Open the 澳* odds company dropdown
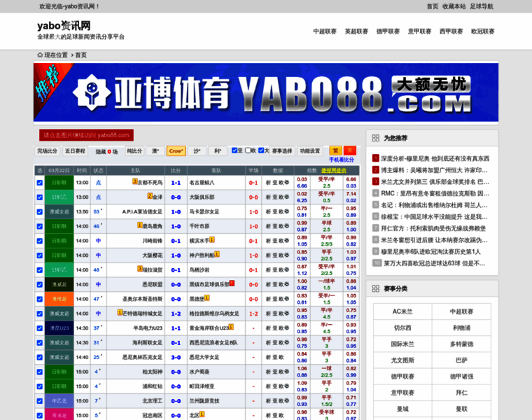Screen dimensions: 532x420 (155, 151)
